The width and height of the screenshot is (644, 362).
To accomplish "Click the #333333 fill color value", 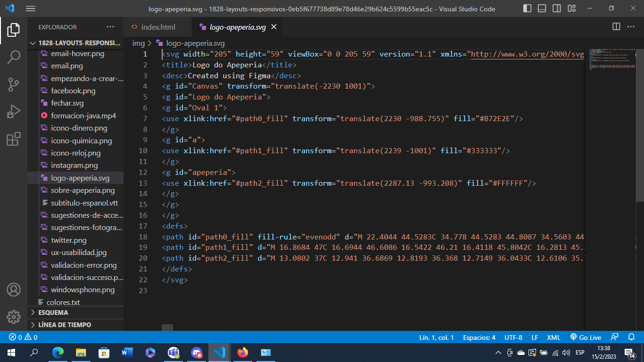I will click(484, 151).
